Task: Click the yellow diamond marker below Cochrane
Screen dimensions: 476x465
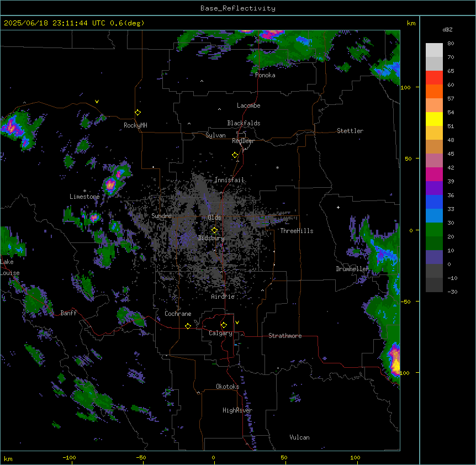Action: (188, 326)
